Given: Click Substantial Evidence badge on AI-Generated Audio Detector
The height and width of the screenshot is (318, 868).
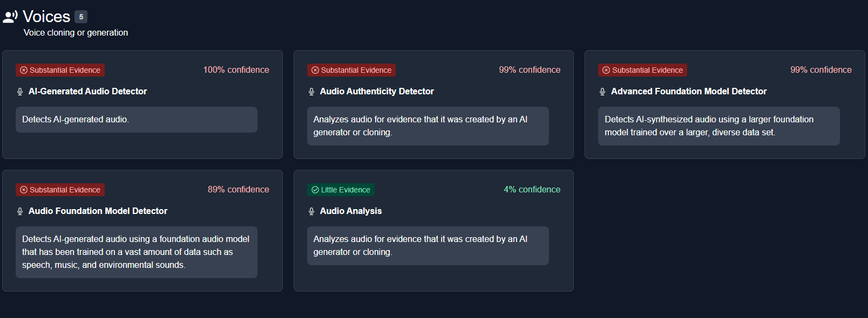Looking at the screenshot, I should 60,70.
